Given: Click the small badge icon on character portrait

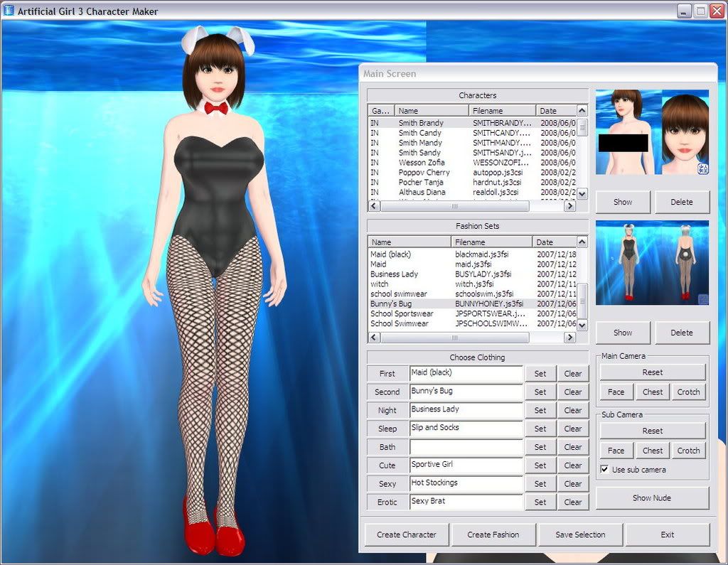Looking at the screenshot, I should coord(702,168).
